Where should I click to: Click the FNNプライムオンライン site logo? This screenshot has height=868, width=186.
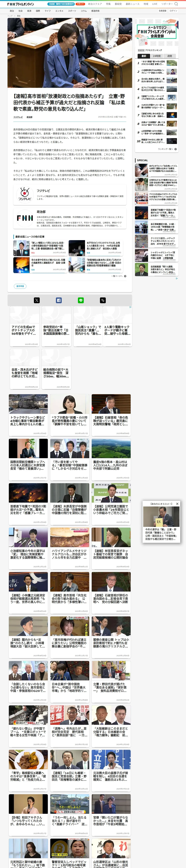pos(21,4)
